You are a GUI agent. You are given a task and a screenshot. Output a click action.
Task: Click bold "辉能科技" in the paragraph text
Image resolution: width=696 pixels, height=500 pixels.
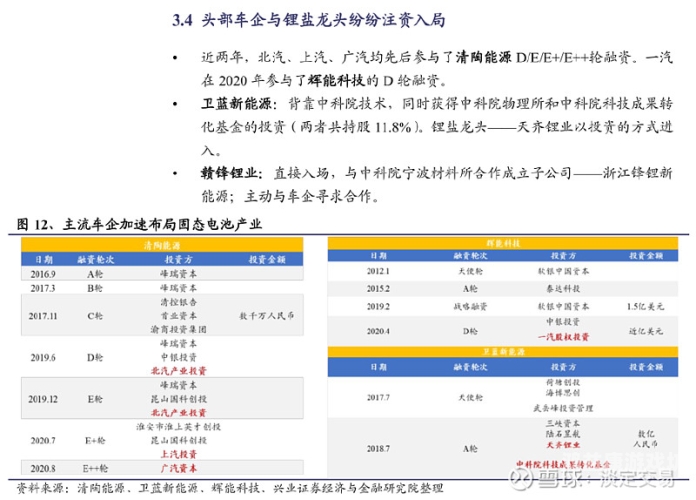tap(336, 80)
